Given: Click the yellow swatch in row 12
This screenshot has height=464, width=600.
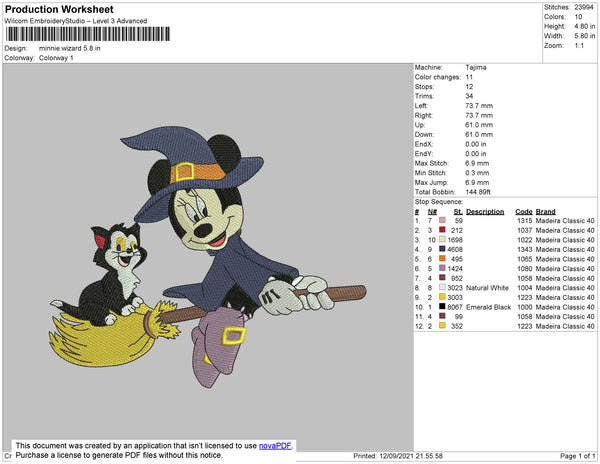Looking at the screenshot, I should pos(442,326).
